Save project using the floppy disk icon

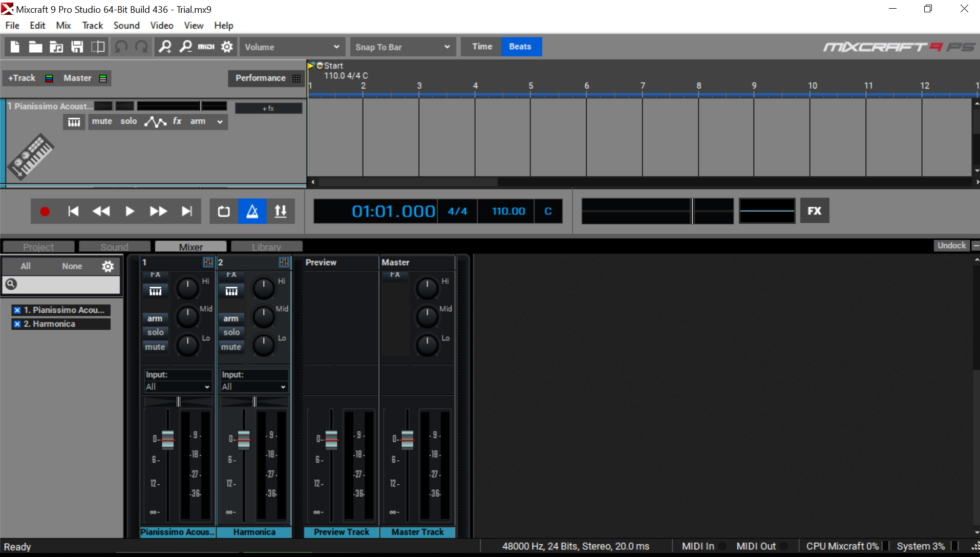tap(77, 47)
